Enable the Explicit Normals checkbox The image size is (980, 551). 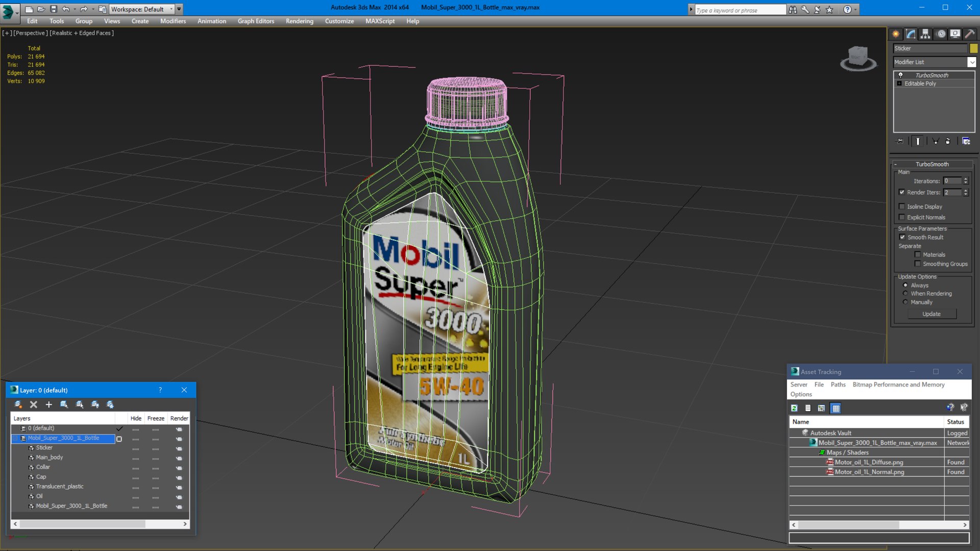[x=902, y=218]
